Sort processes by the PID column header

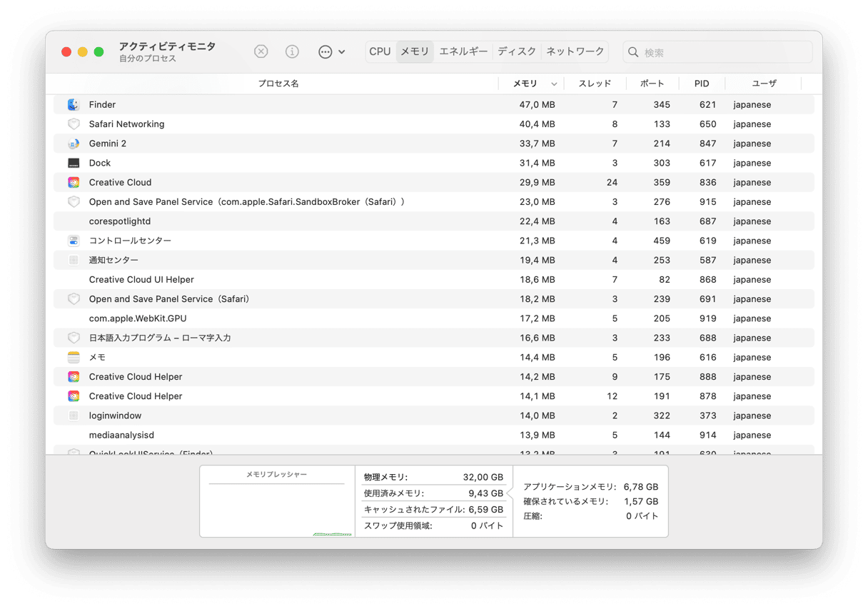(701, 83)
